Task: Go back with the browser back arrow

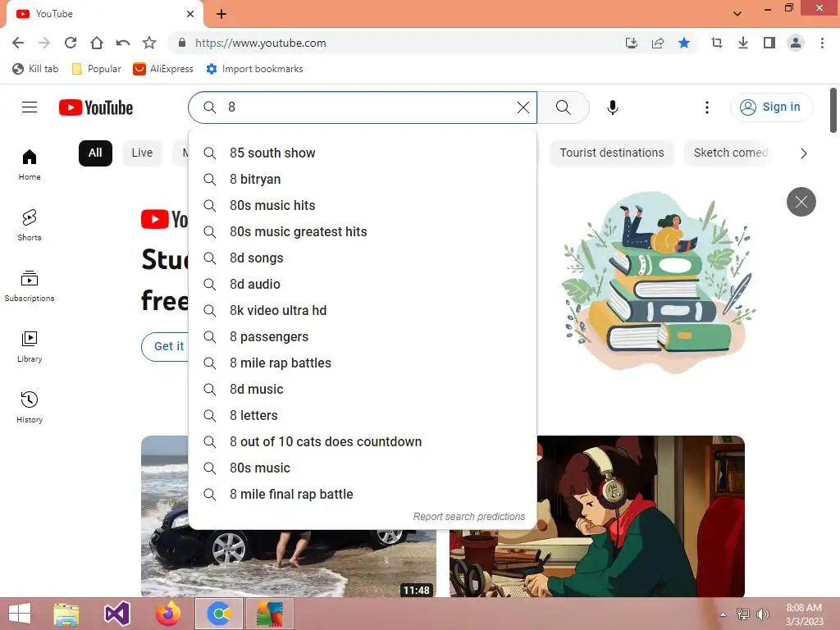Action: pyautogui.click(x=18, y=43)
